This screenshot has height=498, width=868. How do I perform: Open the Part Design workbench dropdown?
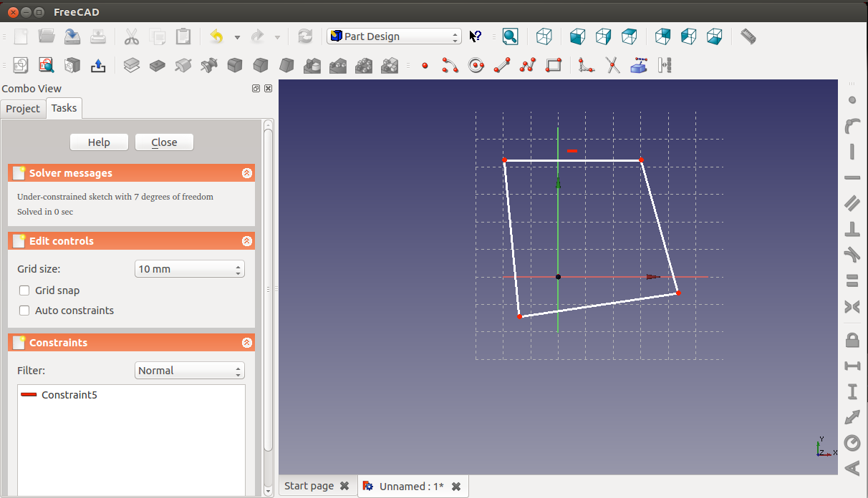coord(394,36)
